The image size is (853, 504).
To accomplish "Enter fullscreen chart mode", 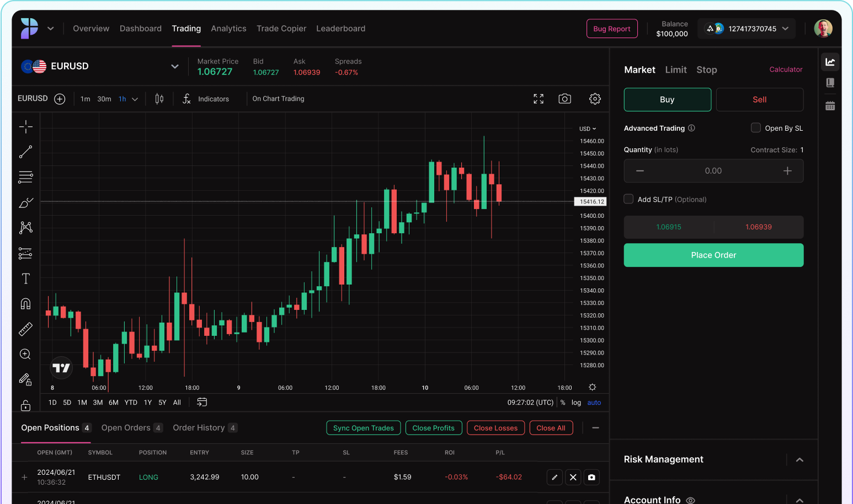I will click(539, 99).
